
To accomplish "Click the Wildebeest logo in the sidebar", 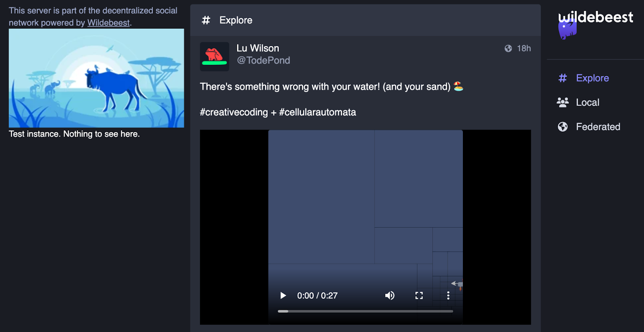I will click(595, 24).
